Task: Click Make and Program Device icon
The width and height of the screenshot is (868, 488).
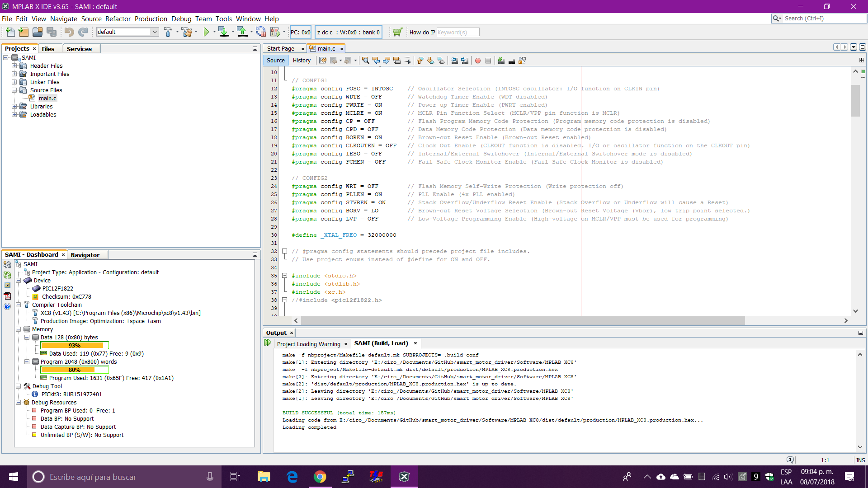Action: (x=223, y=32)
